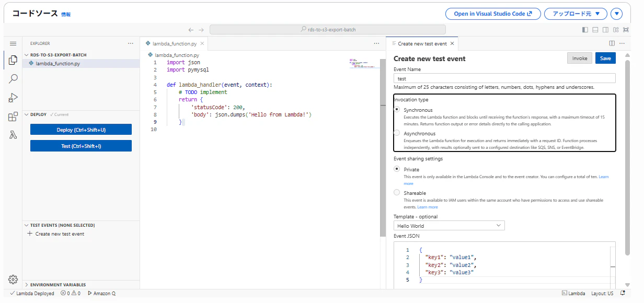Open Learn more link under Private
The width and height of the screenshot is (644, 303).
(x=604, y=177)
